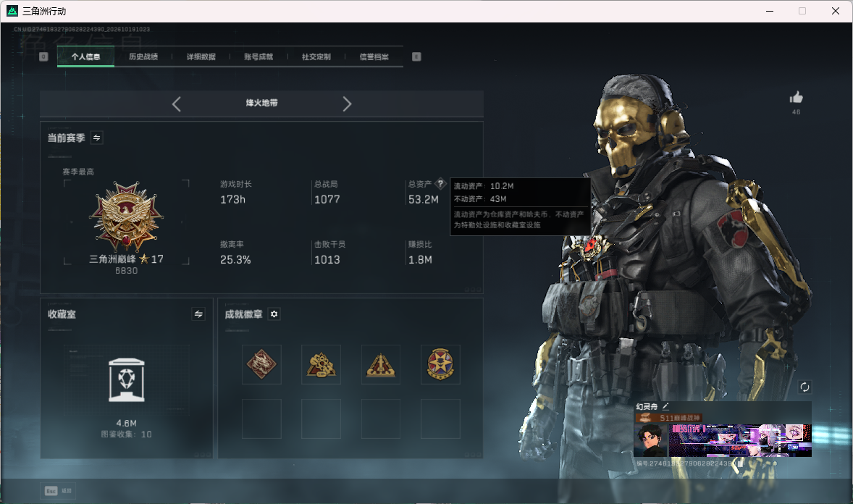The height and width of the screenshot is (504, 853).
Task: Click the Esc back button
Action: 58,491
